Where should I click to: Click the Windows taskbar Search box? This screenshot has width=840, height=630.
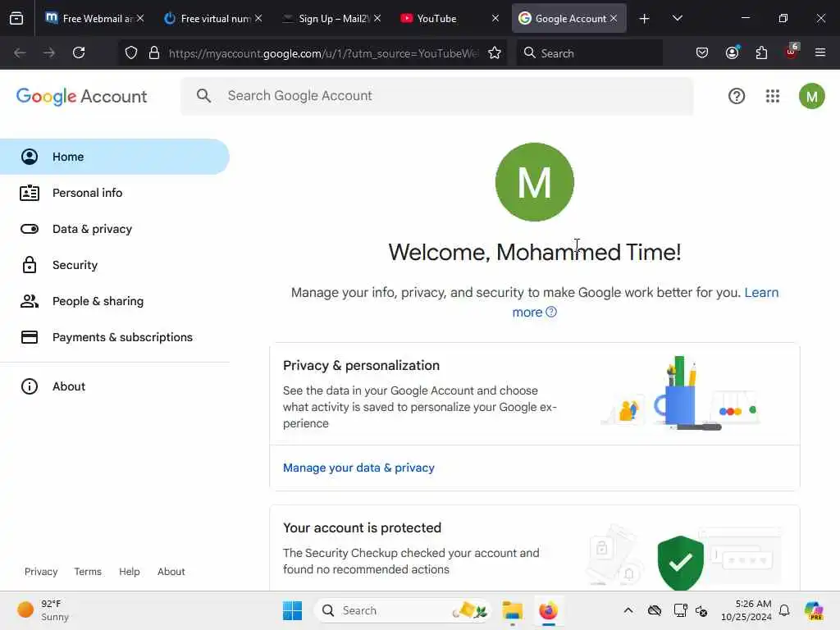point(403,610)
